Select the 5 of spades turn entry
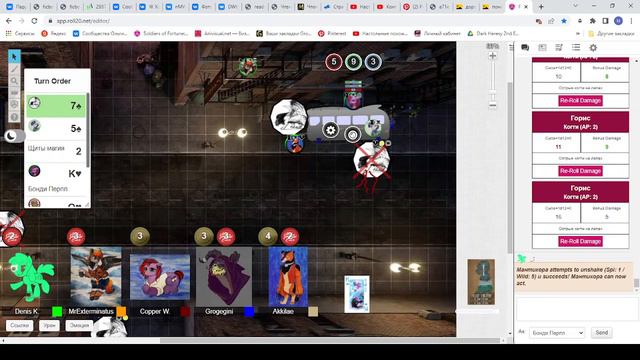 tap(56, 128)
